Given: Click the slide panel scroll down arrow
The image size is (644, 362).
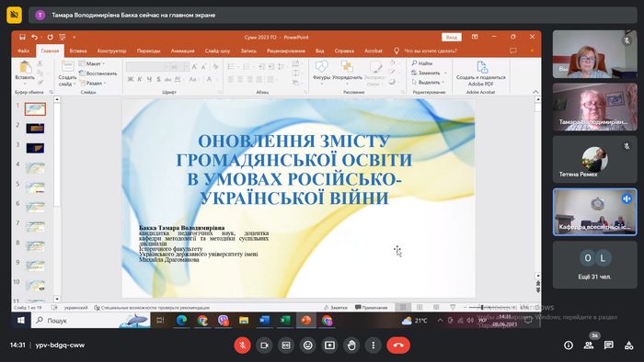Looking at the screenshot, I should (57, 300).
